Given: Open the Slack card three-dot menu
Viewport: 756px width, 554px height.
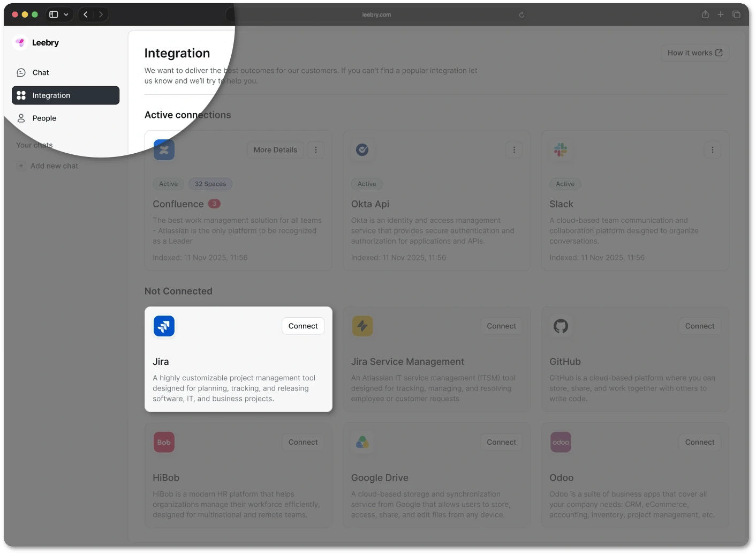Looking at the screenshot, I should (x=713, y=150).
